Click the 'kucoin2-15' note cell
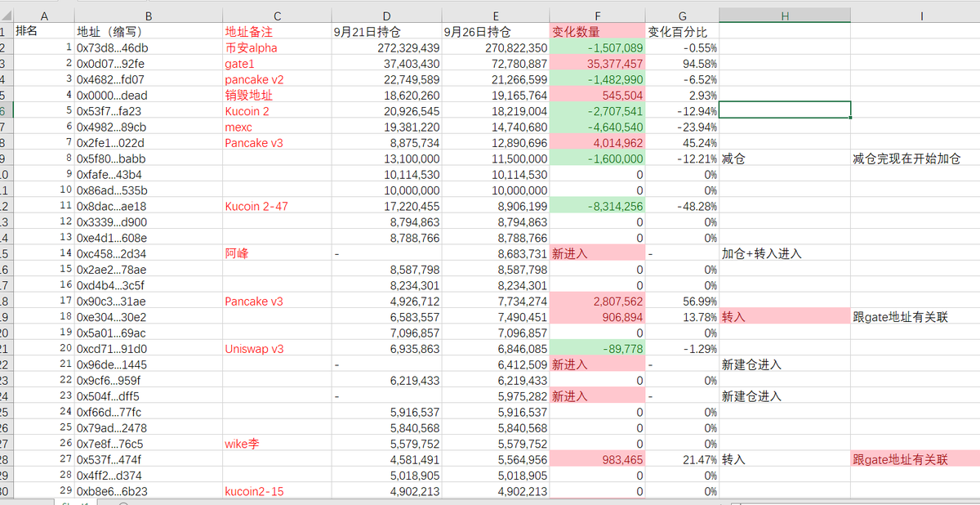 coord(277,491)
